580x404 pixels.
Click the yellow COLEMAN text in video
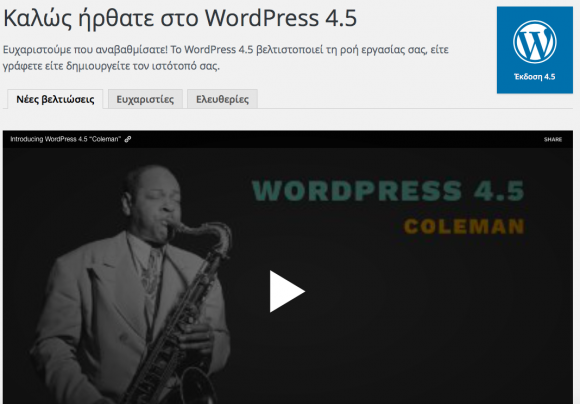click(464, 226)
